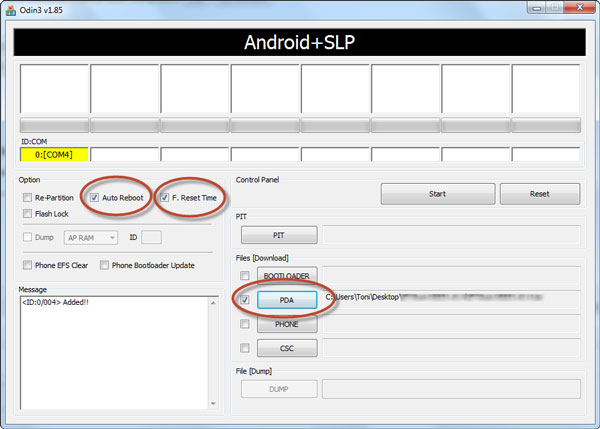Select the yellow 0:[COM4] port box
600x429 pixels.
pyautogui.click(x=54, y=154)
